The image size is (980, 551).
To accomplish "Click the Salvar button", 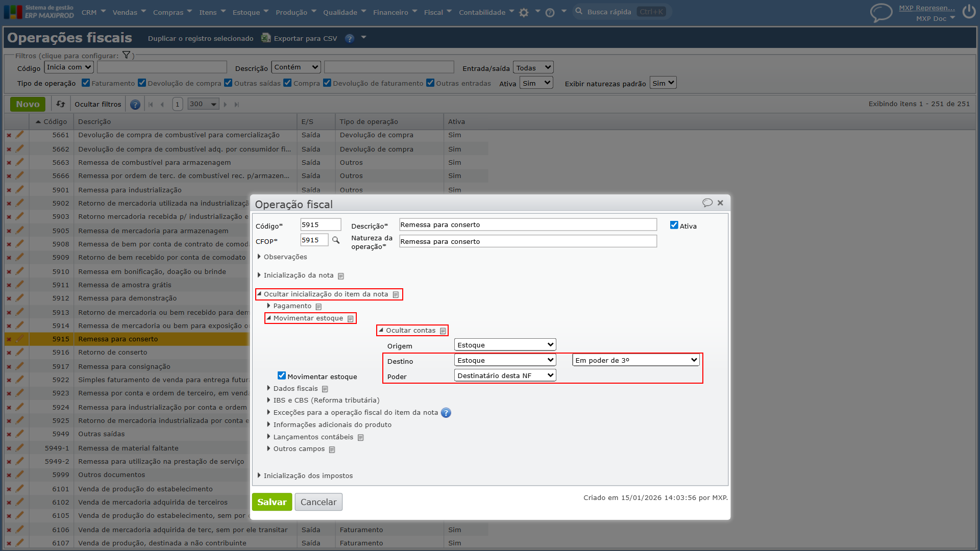I will [x=272, y=502].
